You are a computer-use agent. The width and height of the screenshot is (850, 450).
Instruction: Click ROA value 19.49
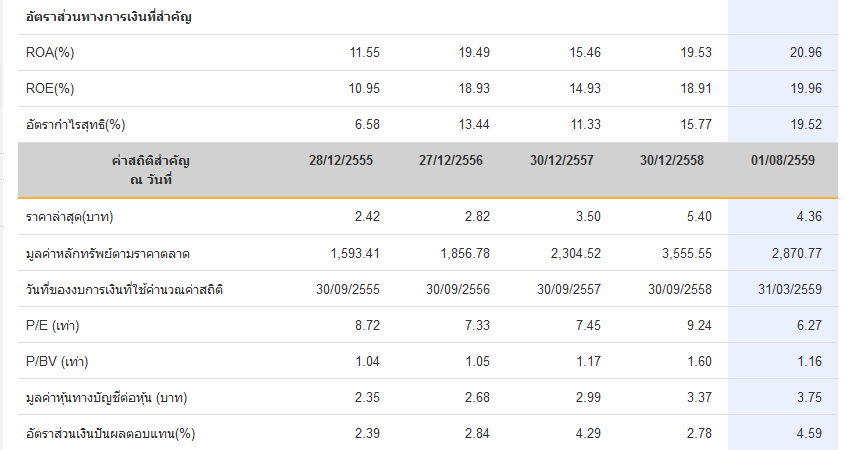pyautogui.click(x=474, y=53)
